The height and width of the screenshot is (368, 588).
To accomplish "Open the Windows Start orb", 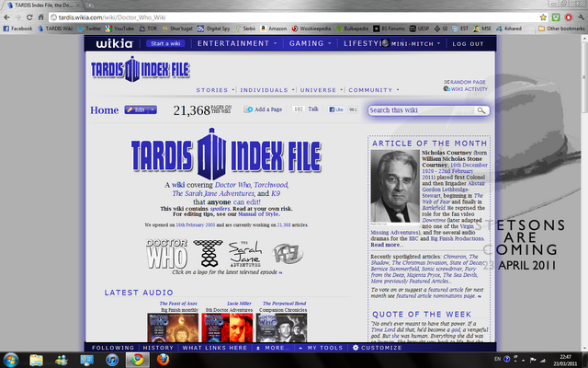I will pos(10,360).
